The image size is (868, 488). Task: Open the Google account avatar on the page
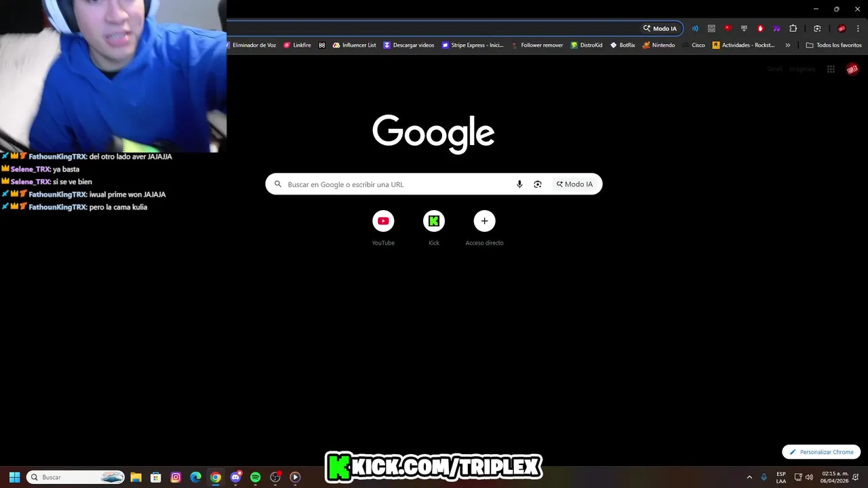tap(852, 69)
